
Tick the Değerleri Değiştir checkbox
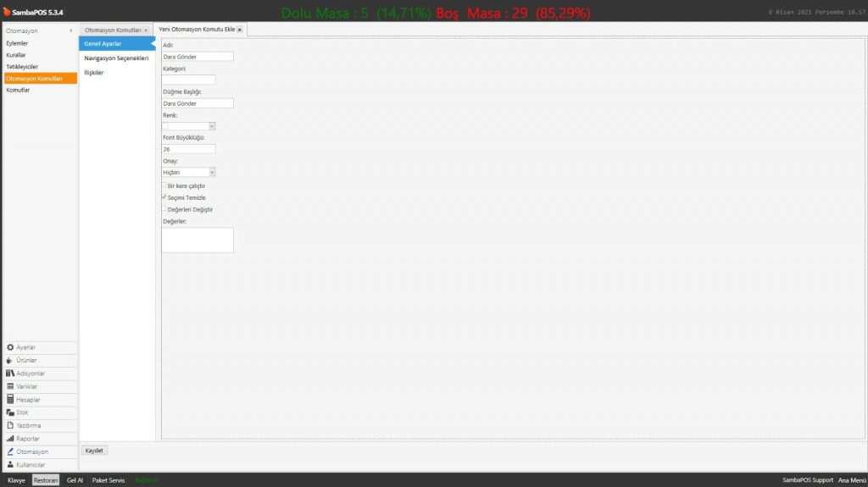pos(164,209)
